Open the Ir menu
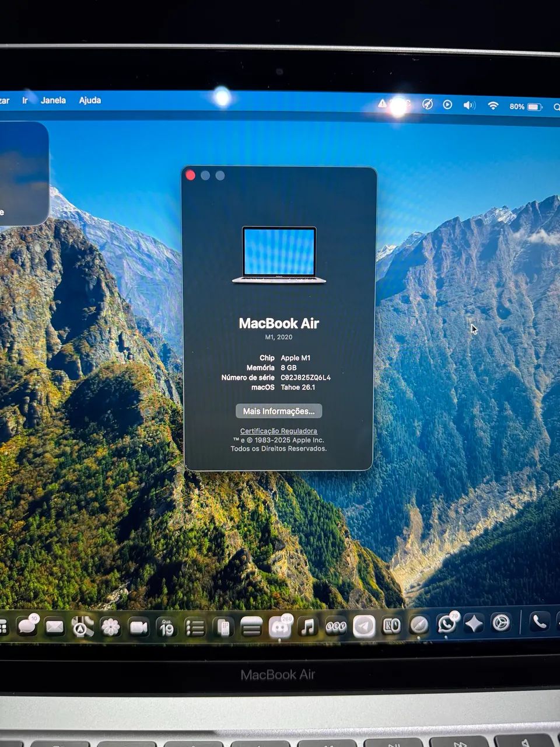Viewport: 560px width, 747px height. (24, 100)
